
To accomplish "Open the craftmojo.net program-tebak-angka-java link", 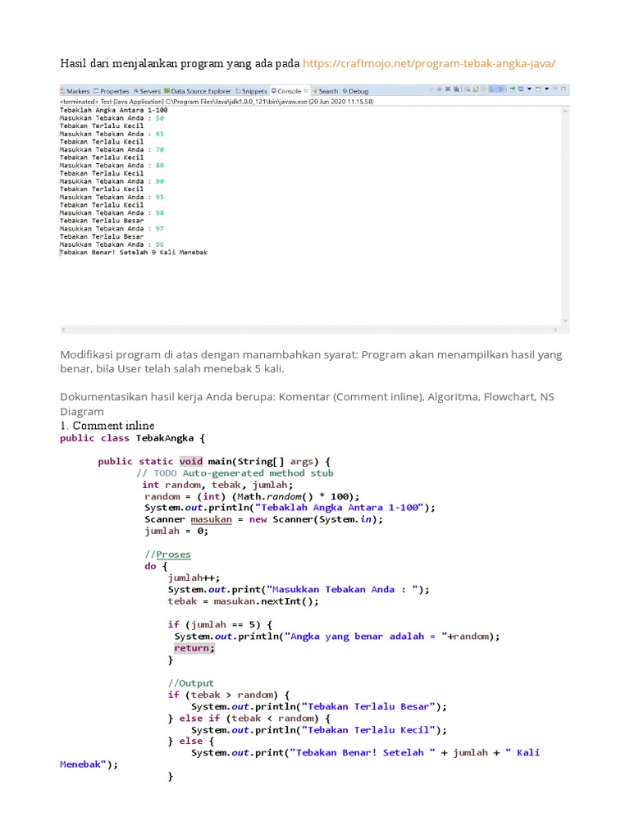I will coord(428,63).
